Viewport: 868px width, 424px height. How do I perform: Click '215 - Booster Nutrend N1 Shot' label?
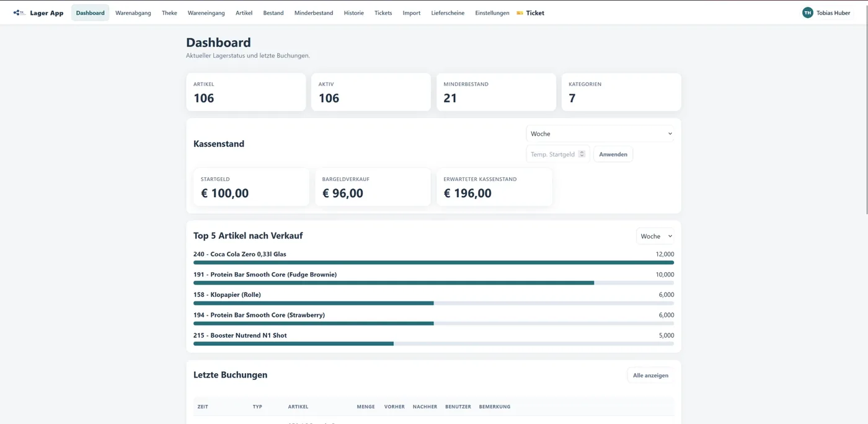240,335
